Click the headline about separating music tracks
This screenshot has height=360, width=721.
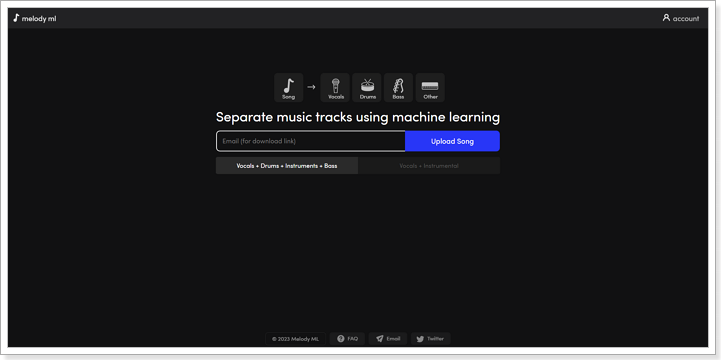(x=358, y=117)
